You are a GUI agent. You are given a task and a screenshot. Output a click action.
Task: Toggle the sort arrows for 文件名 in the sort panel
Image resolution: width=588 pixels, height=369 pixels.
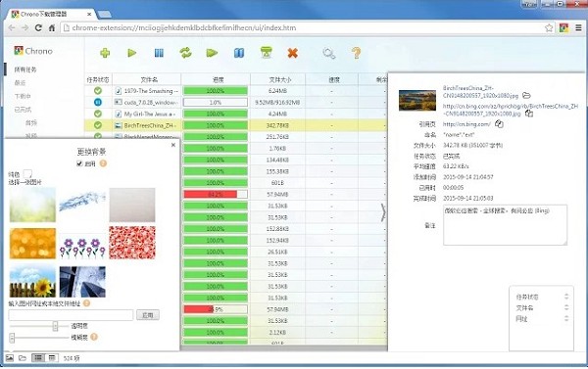566,307
